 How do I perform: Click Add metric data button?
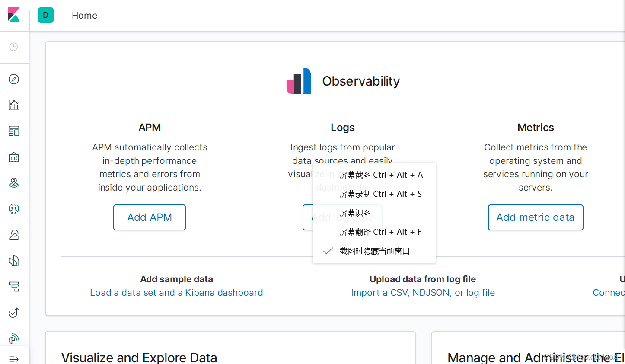(x=536, y=217)
